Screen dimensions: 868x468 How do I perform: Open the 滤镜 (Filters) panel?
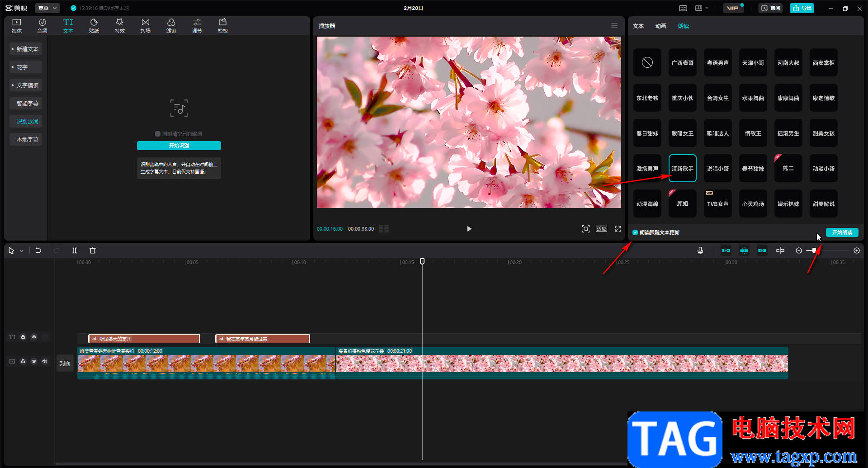[x=171, y=26]
